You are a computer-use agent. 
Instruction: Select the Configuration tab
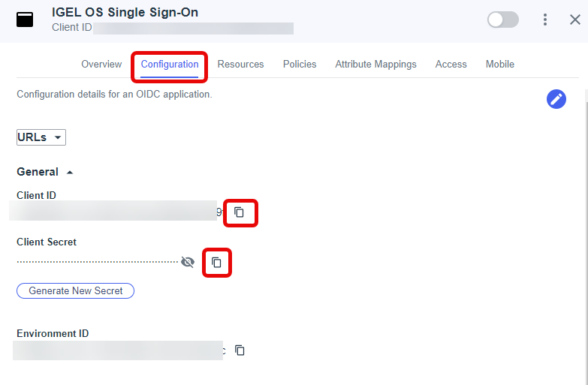point(170,65)
